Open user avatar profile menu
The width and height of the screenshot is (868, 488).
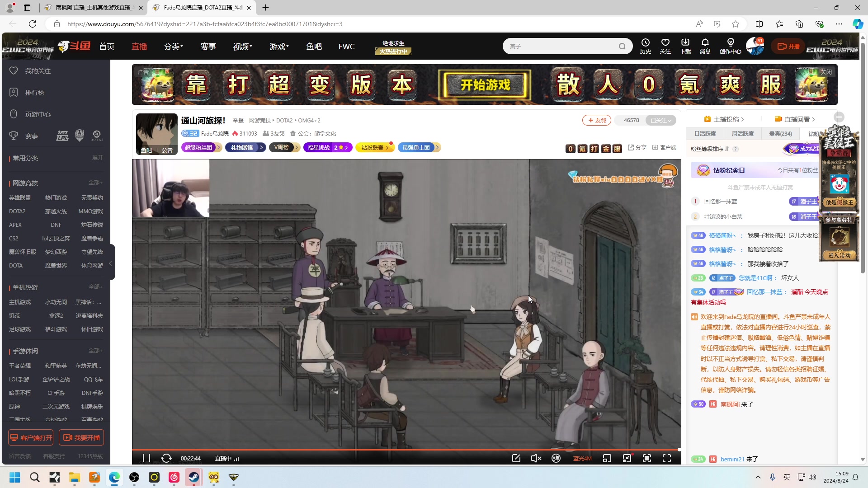tap(755, 46)
